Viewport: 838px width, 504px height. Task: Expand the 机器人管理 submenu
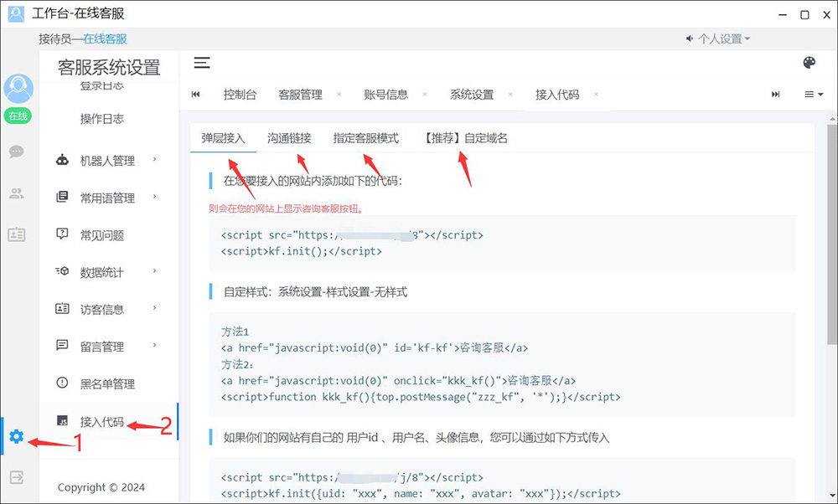click(x=106, y=160)
